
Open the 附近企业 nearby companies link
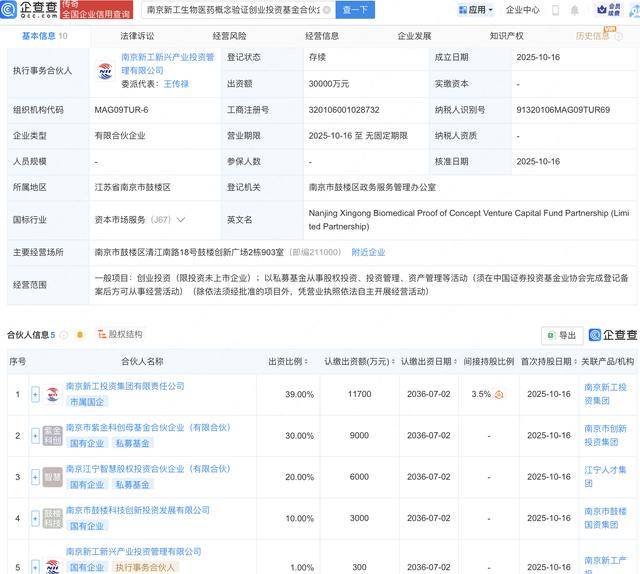coord(367,252)
